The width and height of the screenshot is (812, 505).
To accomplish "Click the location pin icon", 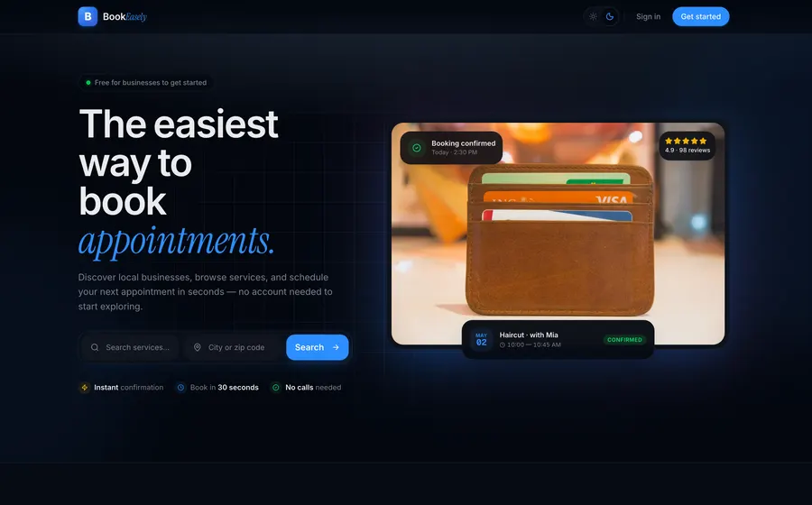I will [x=198, y=347].
